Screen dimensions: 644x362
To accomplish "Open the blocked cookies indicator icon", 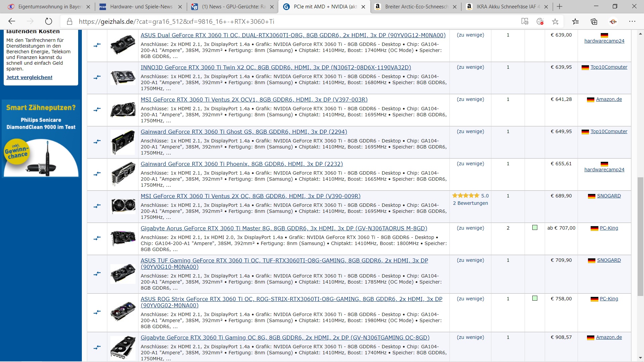I will 540,21.
